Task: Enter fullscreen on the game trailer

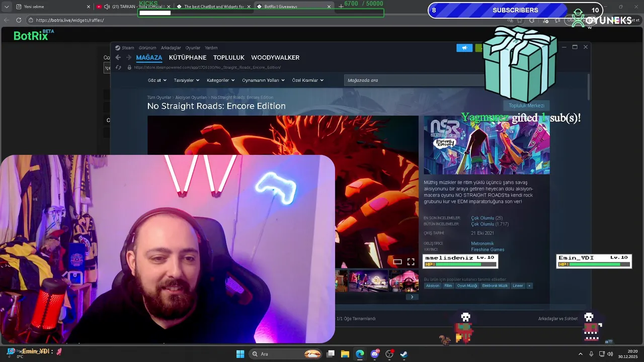Action: pyautogui.click(x=411, y=261)
